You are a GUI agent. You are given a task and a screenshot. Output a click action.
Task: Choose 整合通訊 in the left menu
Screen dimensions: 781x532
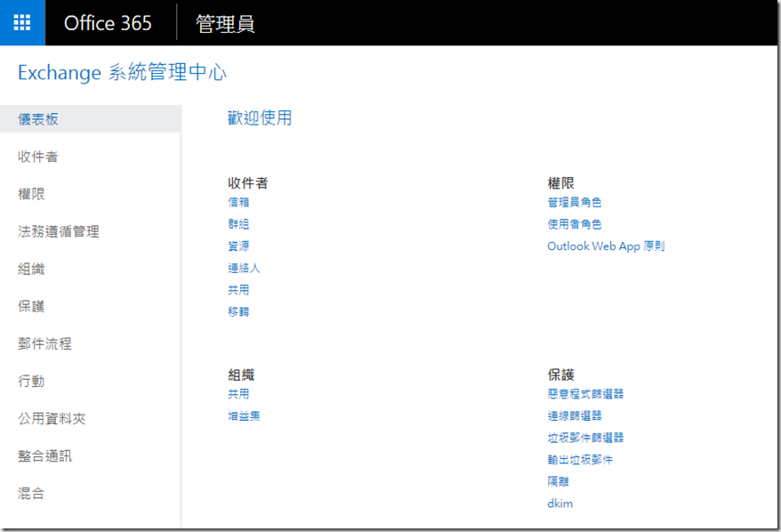pos(44,455)
